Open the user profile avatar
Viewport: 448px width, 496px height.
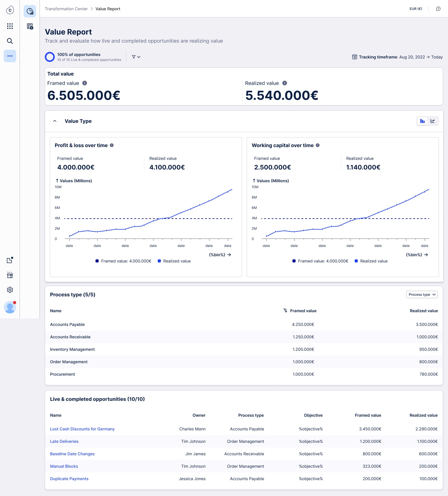coord(10,307)
